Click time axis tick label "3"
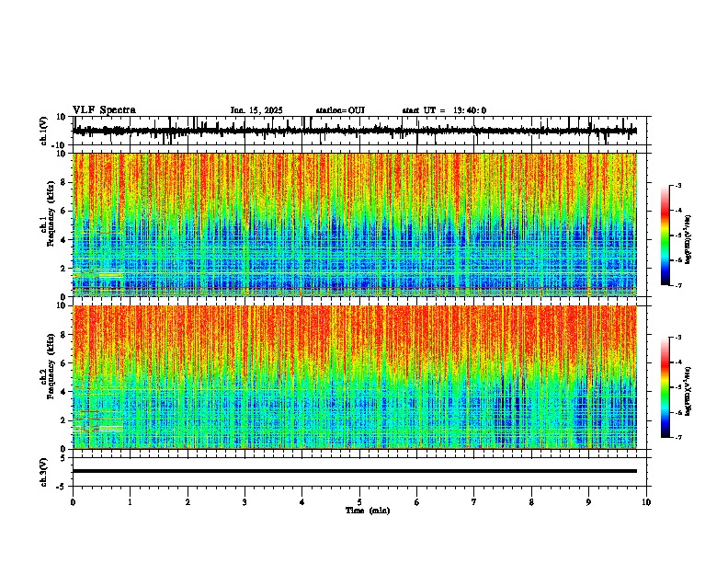Image resolution: width=728 pixels, height=563 pixels. (x=245, y=502)
